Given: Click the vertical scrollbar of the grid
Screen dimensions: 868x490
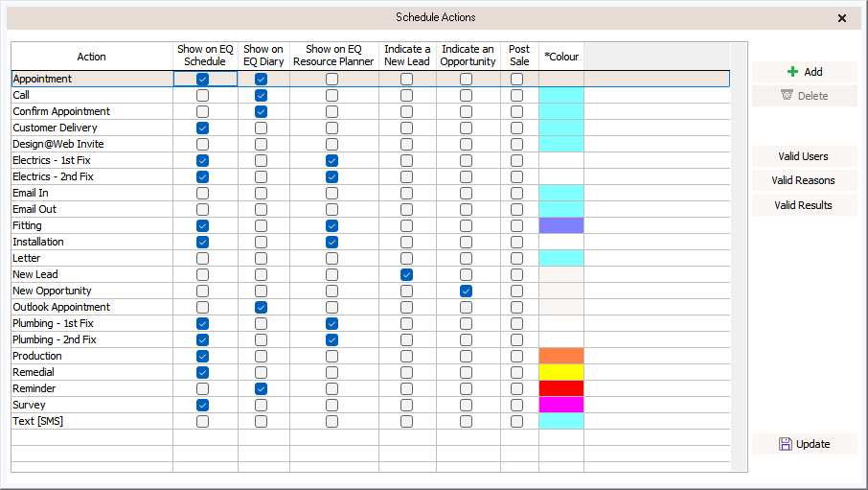Looking at the screenshot, I should [x=739, y=257].
